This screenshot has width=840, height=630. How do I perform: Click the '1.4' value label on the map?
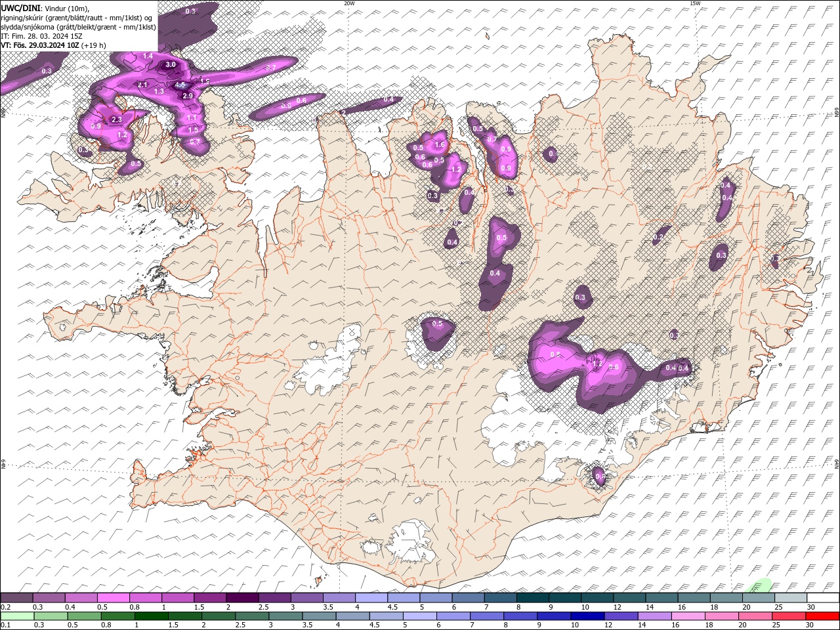point(148,56)
